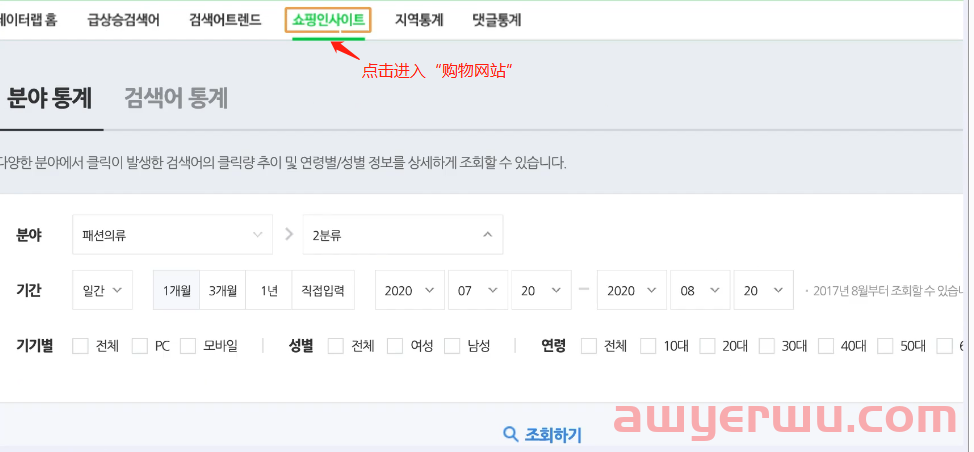Click the 조회하기 search button
This screenshot has height=452, width=974.
(542, 434)
